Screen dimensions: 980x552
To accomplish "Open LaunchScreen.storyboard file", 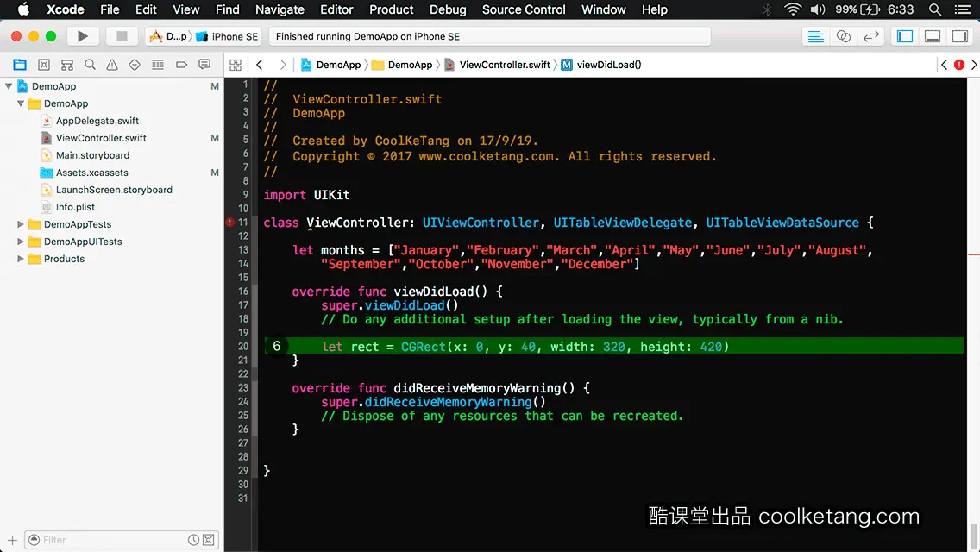I will (x=114, y=190).
